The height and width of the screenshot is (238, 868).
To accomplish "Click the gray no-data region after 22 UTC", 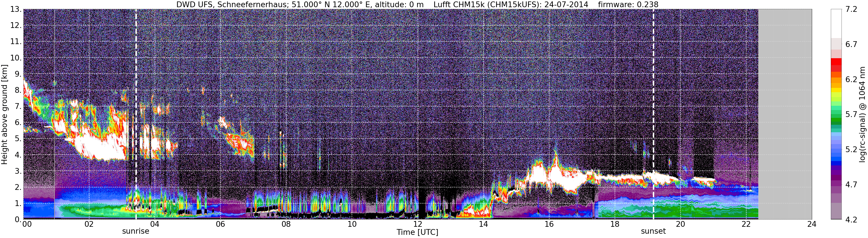I will pyautogui.click(x=785, y=114).
